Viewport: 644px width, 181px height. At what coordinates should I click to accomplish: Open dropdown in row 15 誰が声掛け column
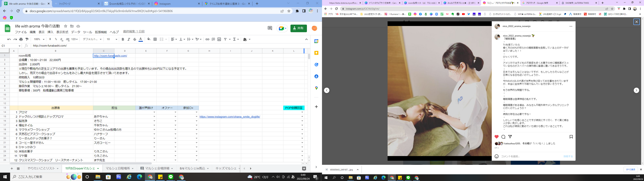coord(154,117)
